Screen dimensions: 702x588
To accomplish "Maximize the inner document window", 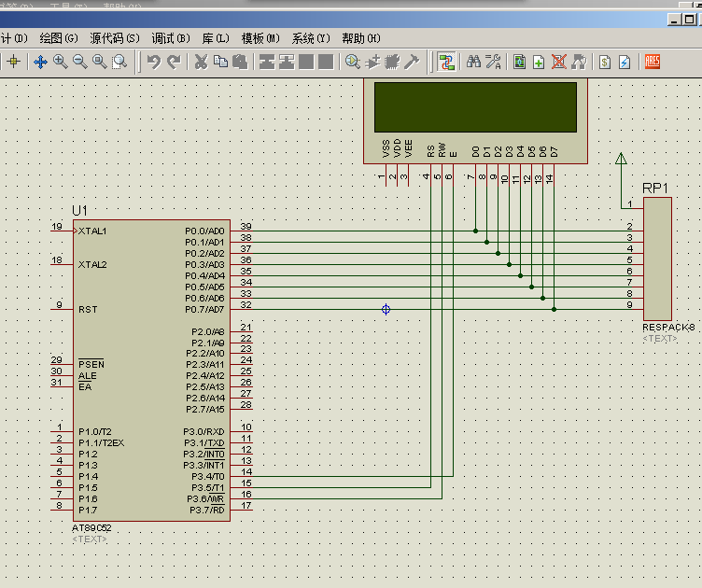I will click(690, 20).
